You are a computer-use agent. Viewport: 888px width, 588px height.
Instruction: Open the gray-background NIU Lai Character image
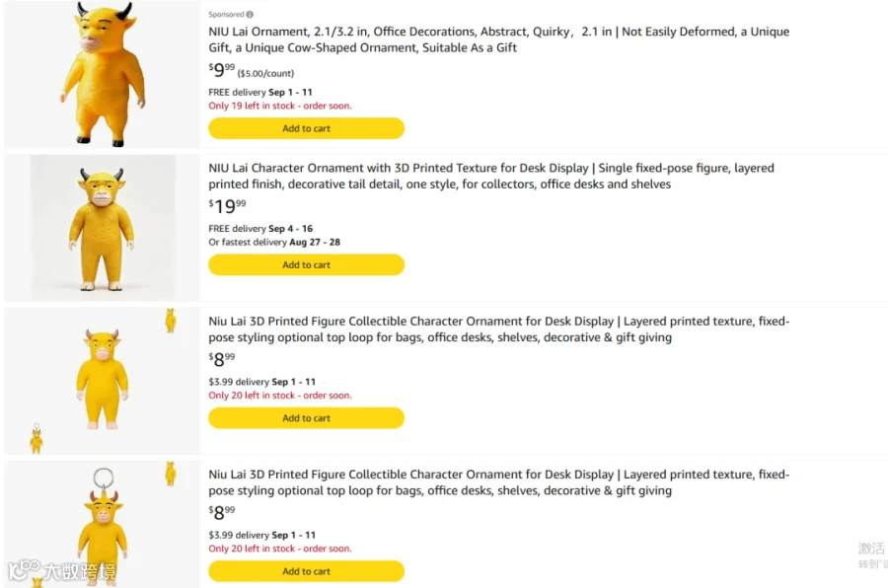103,227
